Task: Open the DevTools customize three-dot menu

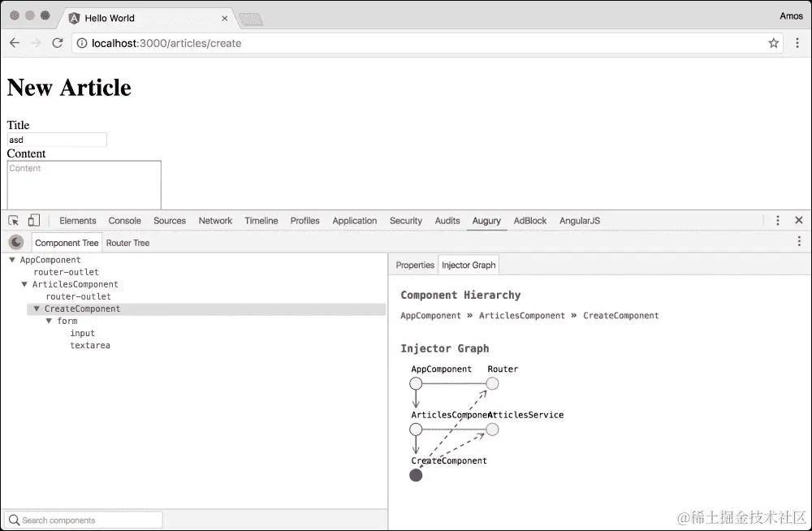Action: (x=778, y=220)
